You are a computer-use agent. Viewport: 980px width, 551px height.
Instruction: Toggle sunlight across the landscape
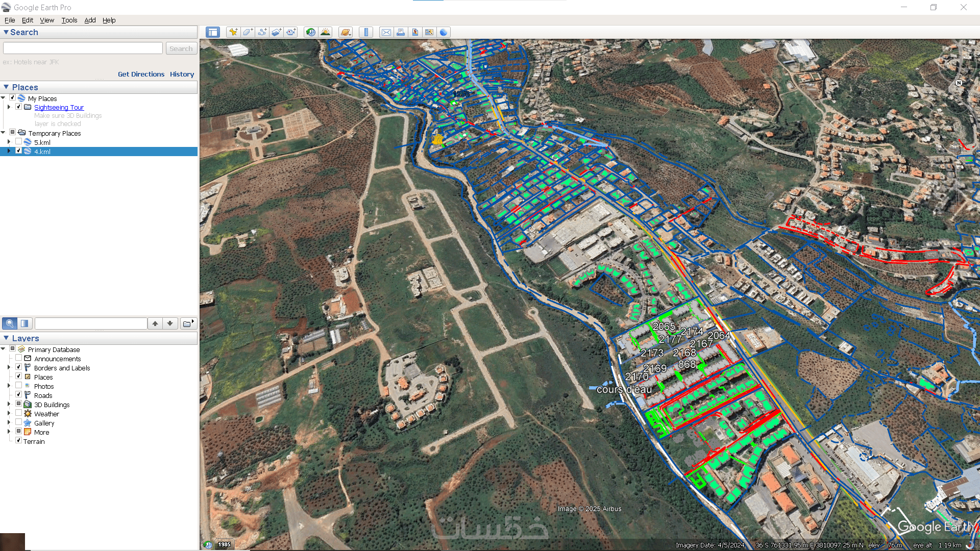click(325, 32)
